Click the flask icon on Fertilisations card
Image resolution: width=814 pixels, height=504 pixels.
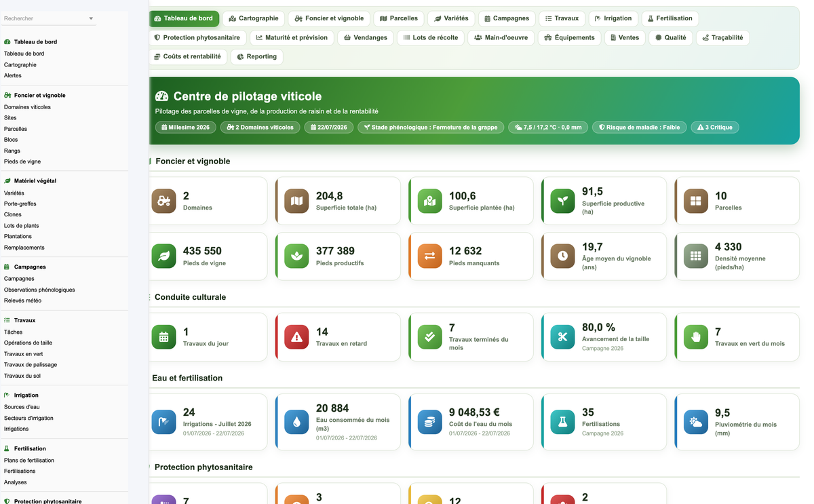(562, 422)
